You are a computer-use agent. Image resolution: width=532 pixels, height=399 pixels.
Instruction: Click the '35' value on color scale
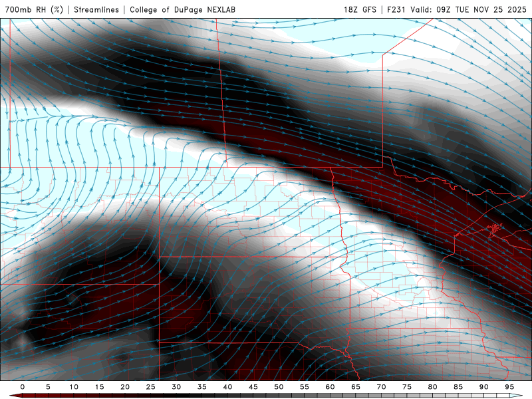tap(202, 387)
